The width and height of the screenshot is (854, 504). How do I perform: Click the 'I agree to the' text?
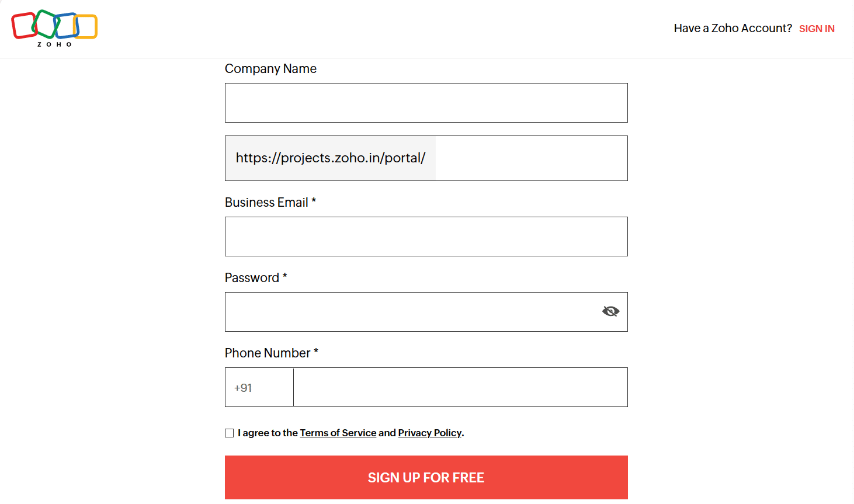click(268, 433)
